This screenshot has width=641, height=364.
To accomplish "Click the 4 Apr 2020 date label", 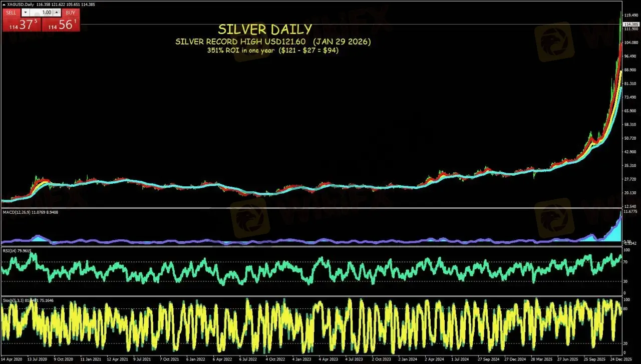I will pyautogui.click(x=12, y=359).
